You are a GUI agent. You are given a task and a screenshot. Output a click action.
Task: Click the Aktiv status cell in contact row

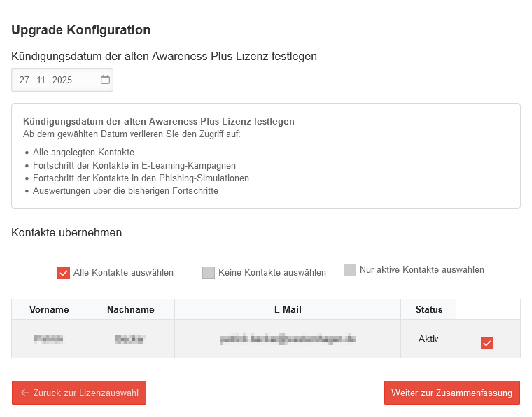pos(428,339)
